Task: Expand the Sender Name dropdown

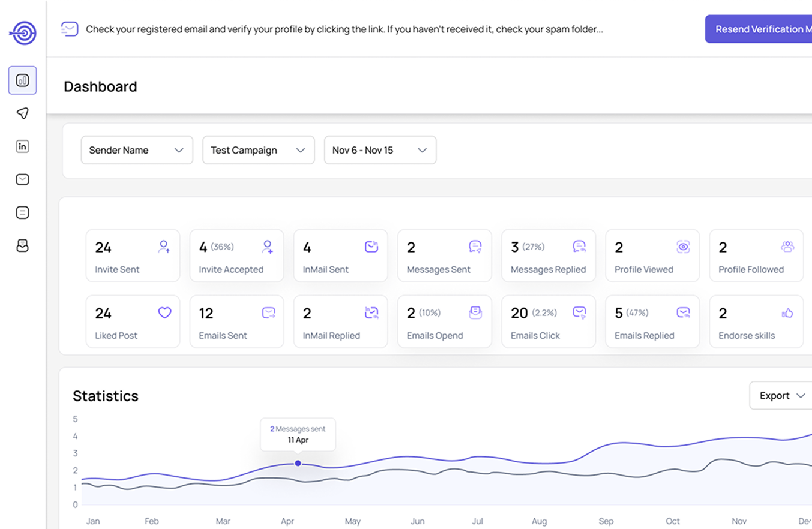Action: [x=137, y=150]
